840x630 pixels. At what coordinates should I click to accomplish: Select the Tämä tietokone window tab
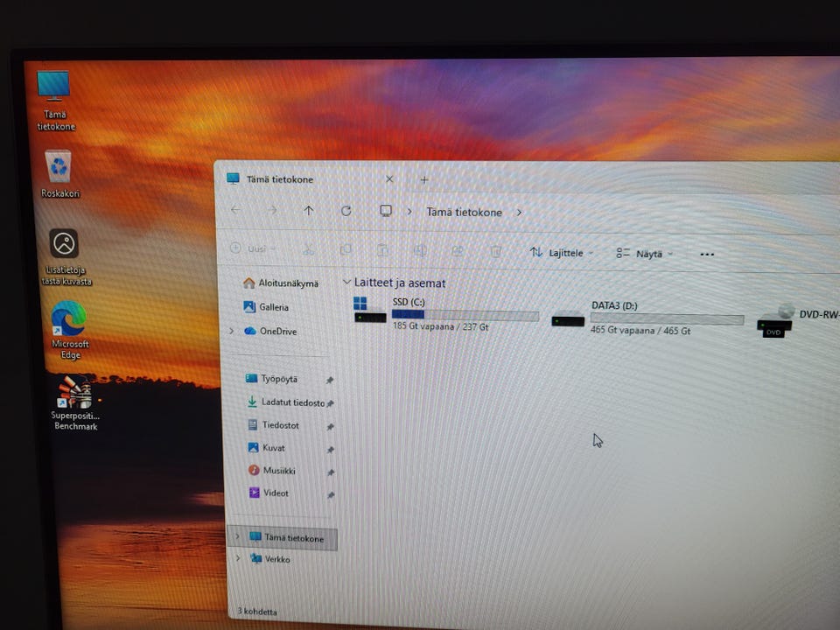coord(311,179)
